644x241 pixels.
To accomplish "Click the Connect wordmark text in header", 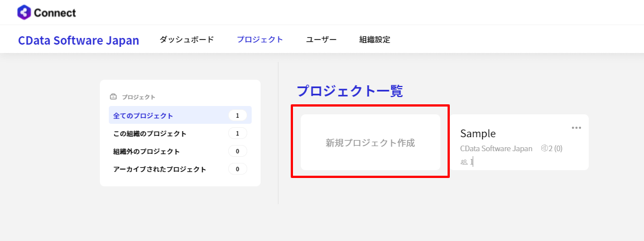I will point(55,12).
